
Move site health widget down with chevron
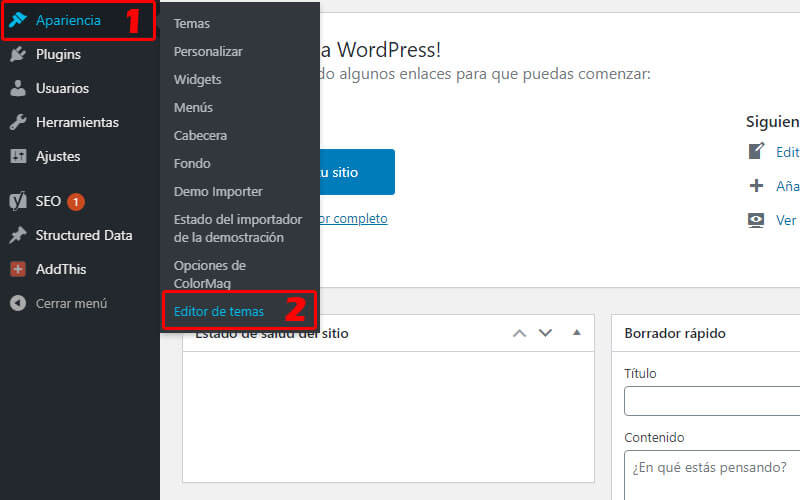[545, 333]
